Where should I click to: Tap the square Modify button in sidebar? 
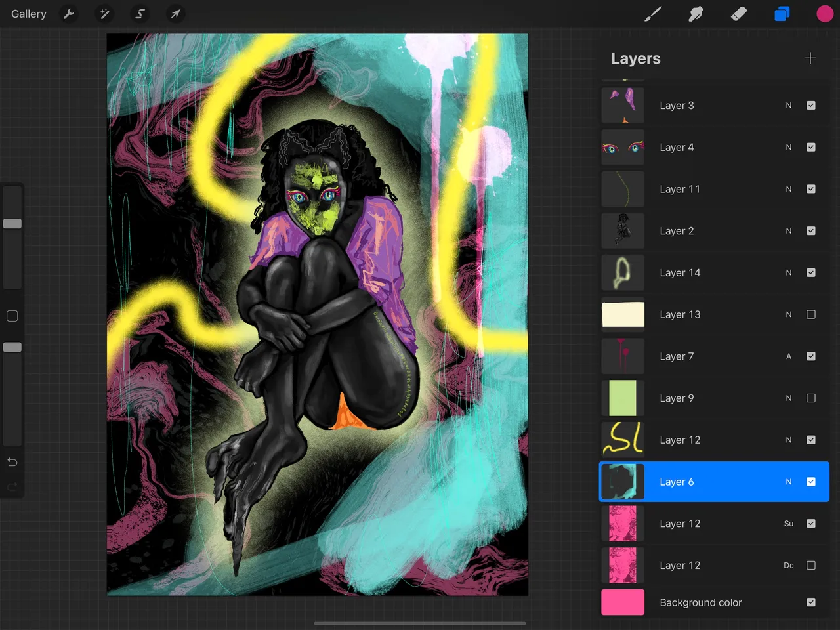coord(12,316)
